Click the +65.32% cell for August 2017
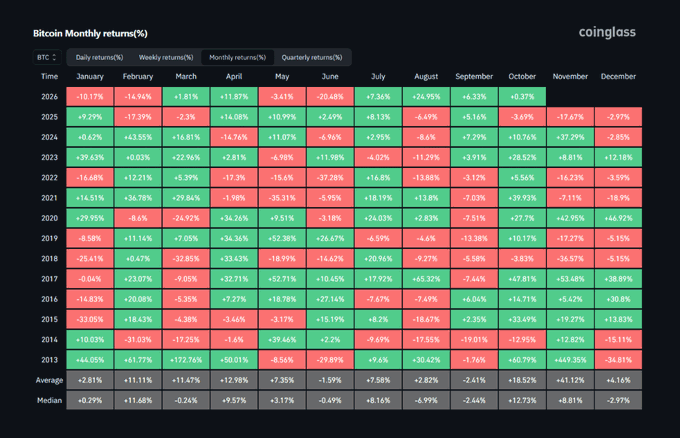The image size is (680, 438). (x=426, y=279)
